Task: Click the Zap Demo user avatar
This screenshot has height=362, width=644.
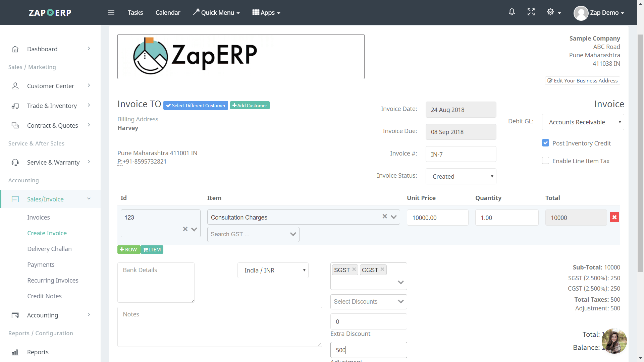Action: (581, 13)
